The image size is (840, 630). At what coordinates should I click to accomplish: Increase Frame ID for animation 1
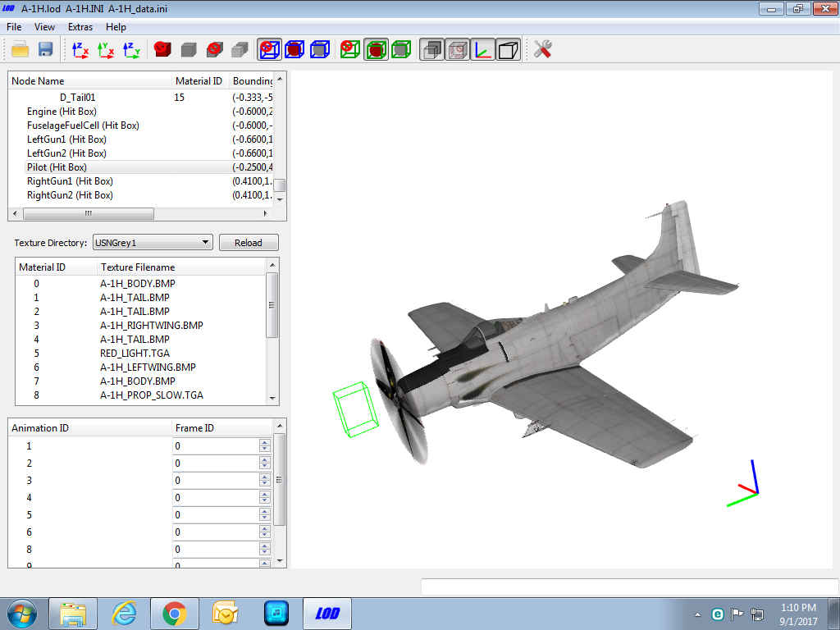[265, 442]
